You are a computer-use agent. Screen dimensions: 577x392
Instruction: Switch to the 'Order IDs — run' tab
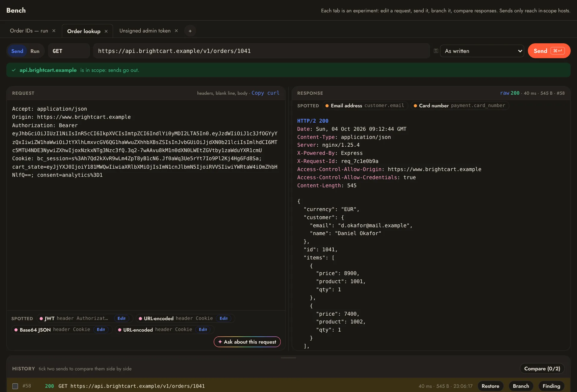(x=29, y=31)
